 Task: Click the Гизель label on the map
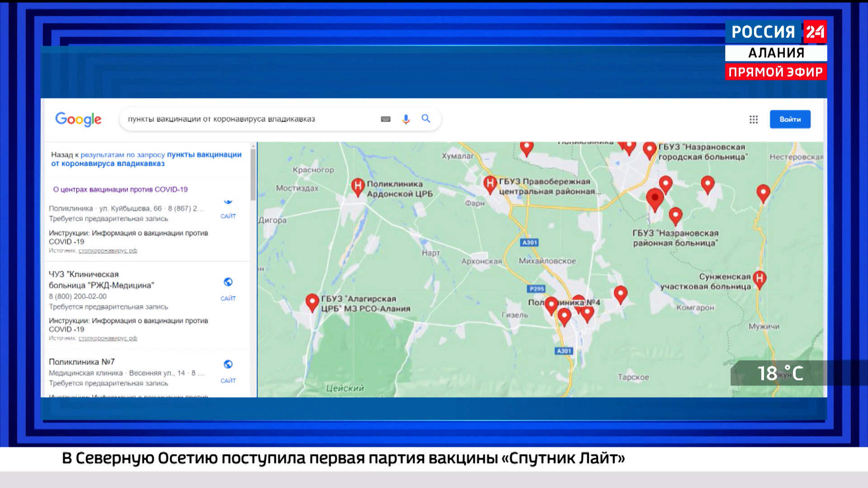[515, 315]
